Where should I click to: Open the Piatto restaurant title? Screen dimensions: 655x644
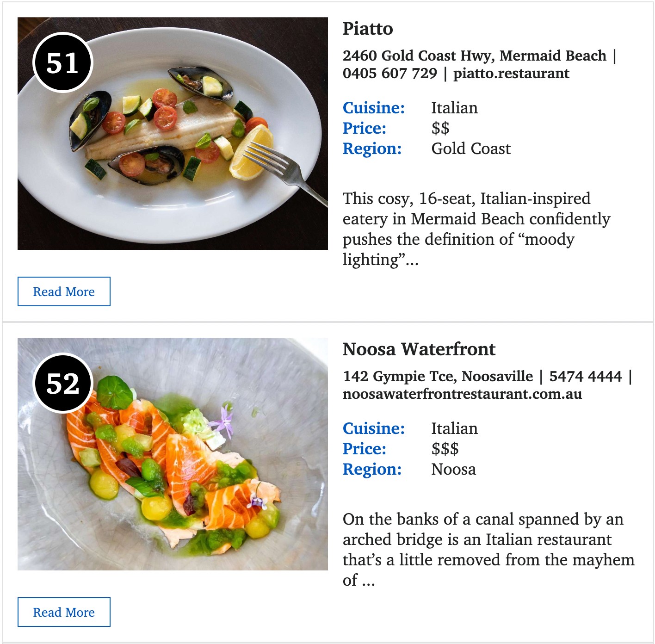coord(368,29)
